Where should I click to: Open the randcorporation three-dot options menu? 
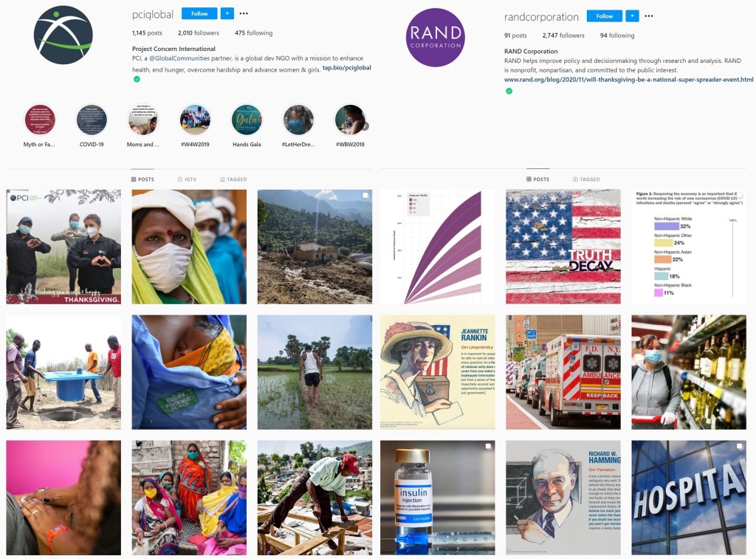649,16
